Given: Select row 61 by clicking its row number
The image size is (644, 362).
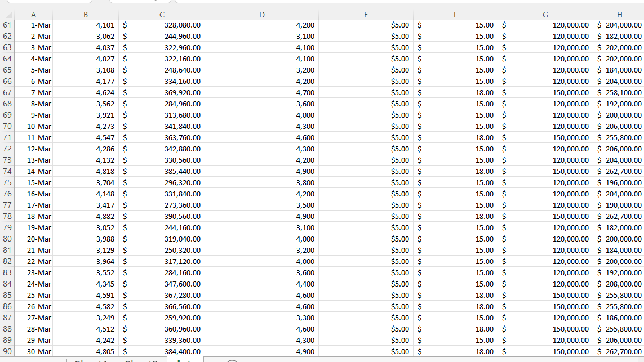Looking at the screenshot, I should tap(6, 25).
